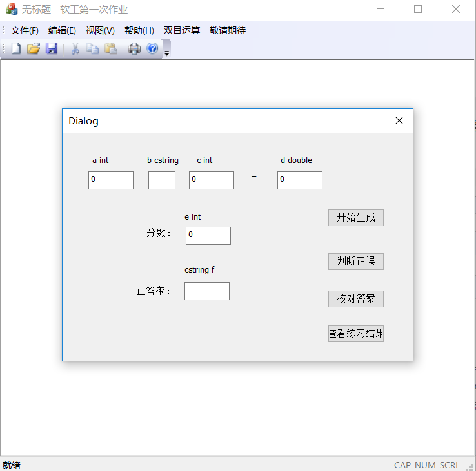Image resolution: width=476 pixels, height=471 pixels.
Task: Click the 'b cstring' label
Action: [163, 160]
